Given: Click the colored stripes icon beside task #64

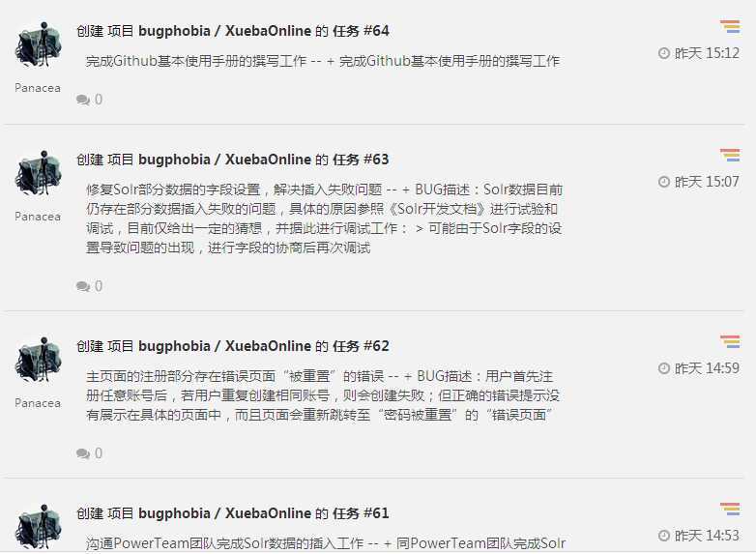Looking at the screenshot, I should coord(730,26).
